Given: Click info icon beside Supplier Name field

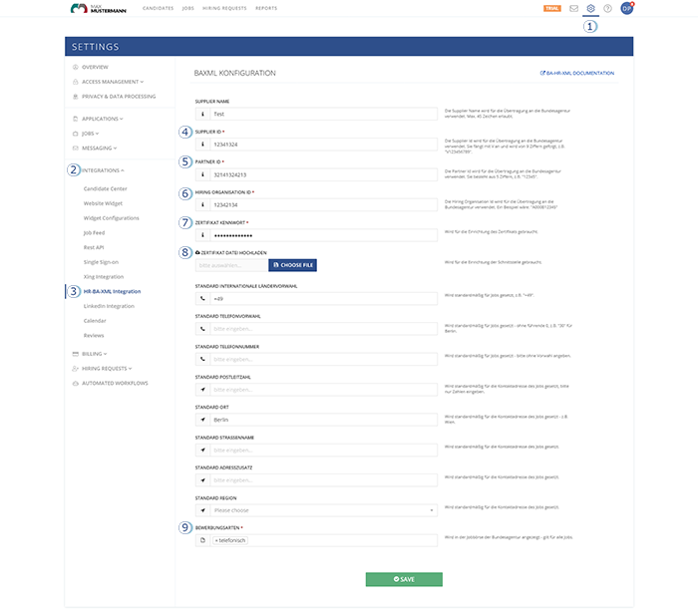Looking at the screenshot, I should coord(203,114).
